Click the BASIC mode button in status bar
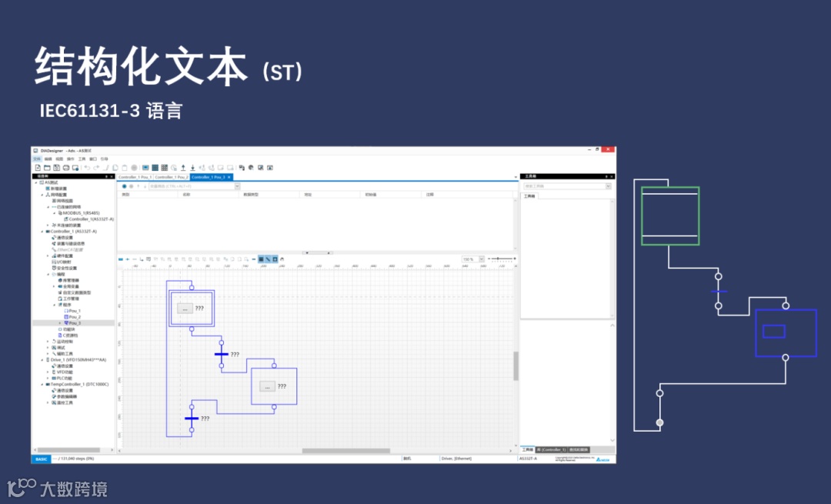The height and width of the screenshot is (504, 831). [42, 459]
